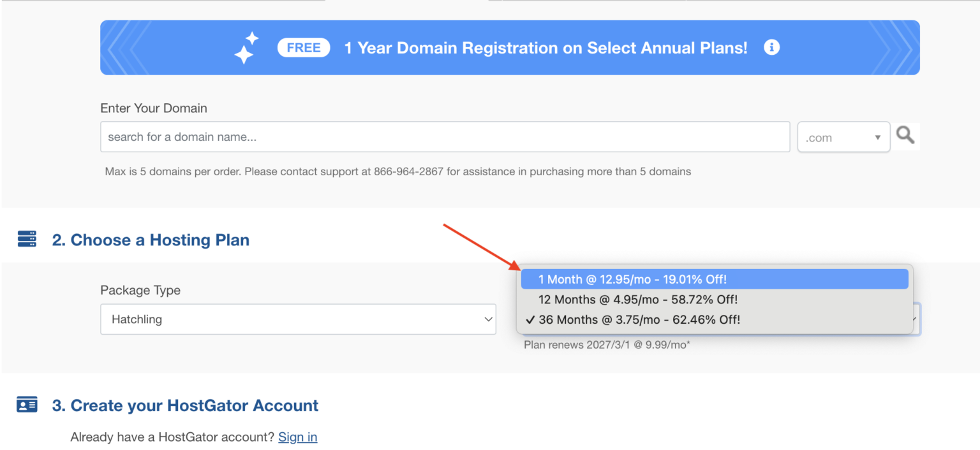The height and width of the screenshot is (450, 980).
Task: Open the info tooltip icon in the blue banner
Action: [771, 47]
